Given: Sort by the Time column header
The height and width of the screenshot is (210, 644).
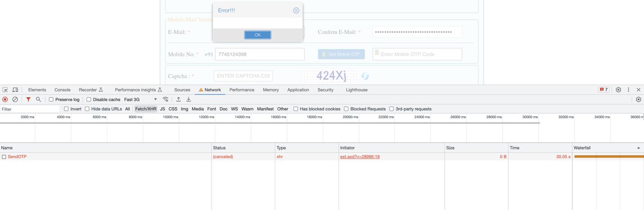Looking at the screenshot, I should tap(540, 147).
